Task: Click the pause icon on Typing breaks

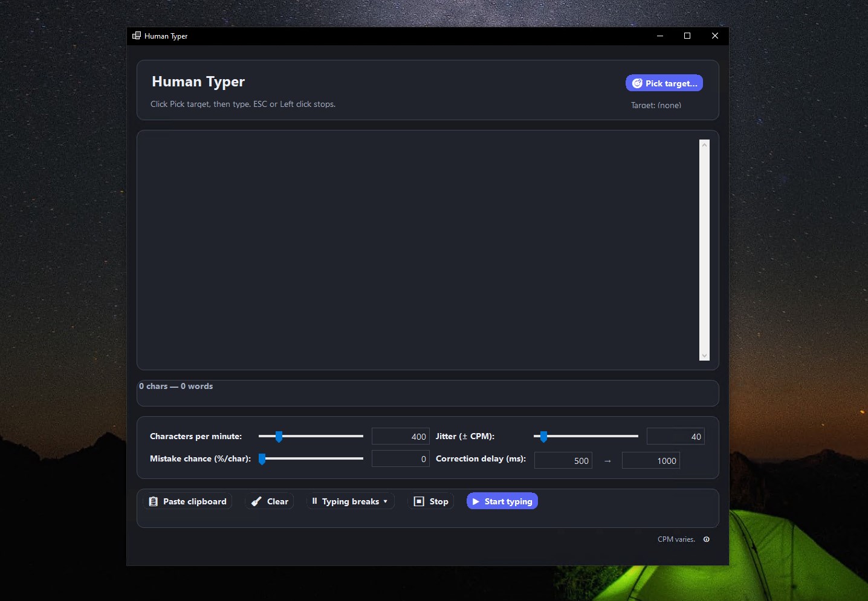Action: click(x=315, y=501)
